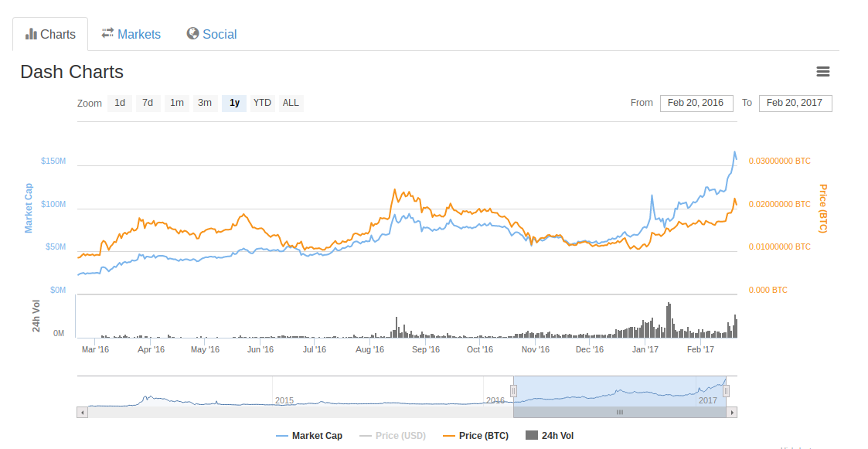The width and height of the screenshot is (868, 449).
Task: Show ALL time range
Action: [x=291, y=103]
